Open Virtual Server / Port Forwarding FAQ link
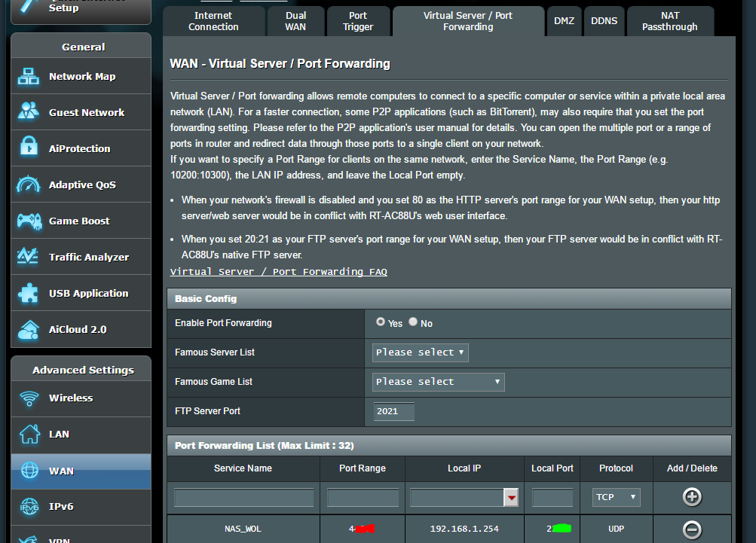This screenshot has width=756, height=543. point(279,272)
